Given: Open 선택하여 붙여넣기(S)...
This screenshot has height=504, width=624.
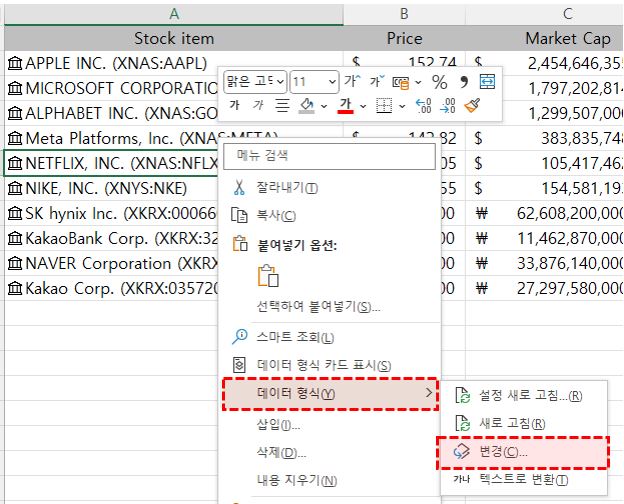Looking at the screenshot, I should pos(330,307).
